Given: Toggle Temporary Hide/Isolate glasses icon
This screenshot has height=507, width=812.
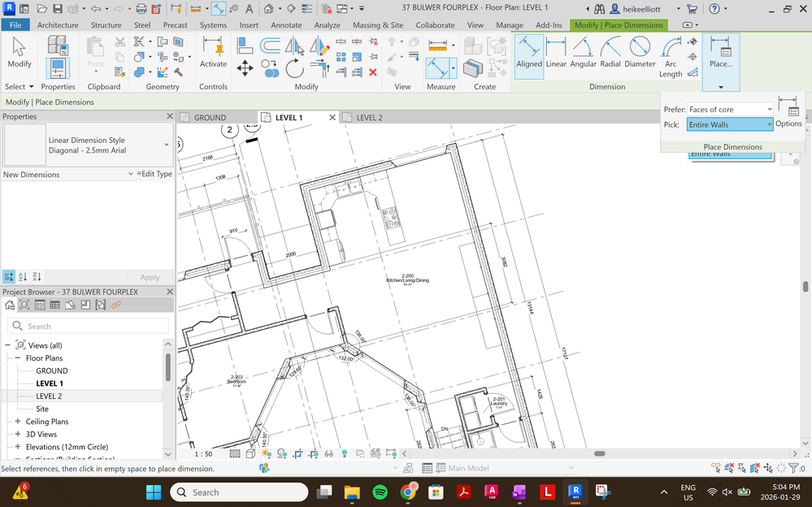Looking at the screenshot, I should [x=329, y=453].
